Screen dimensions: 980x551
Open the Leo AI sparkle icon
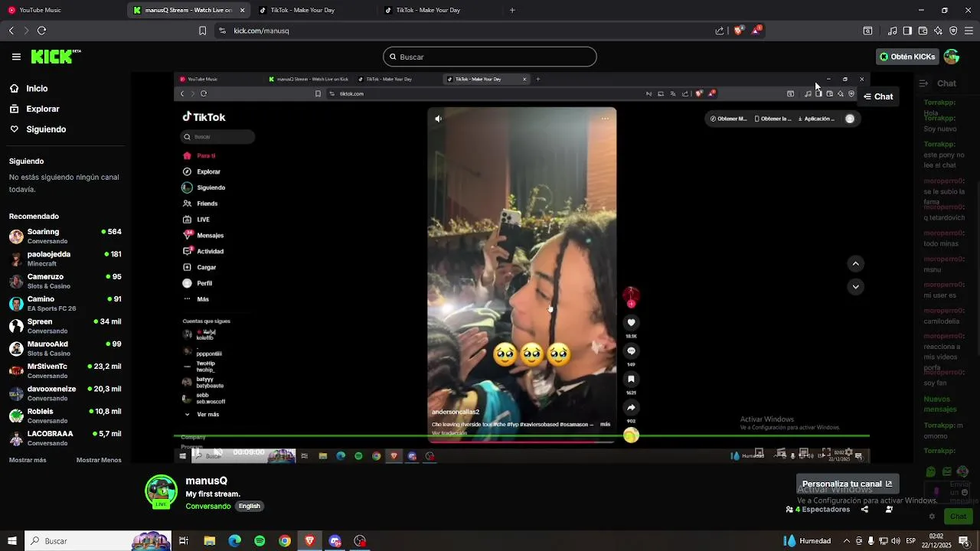[938, 31]
